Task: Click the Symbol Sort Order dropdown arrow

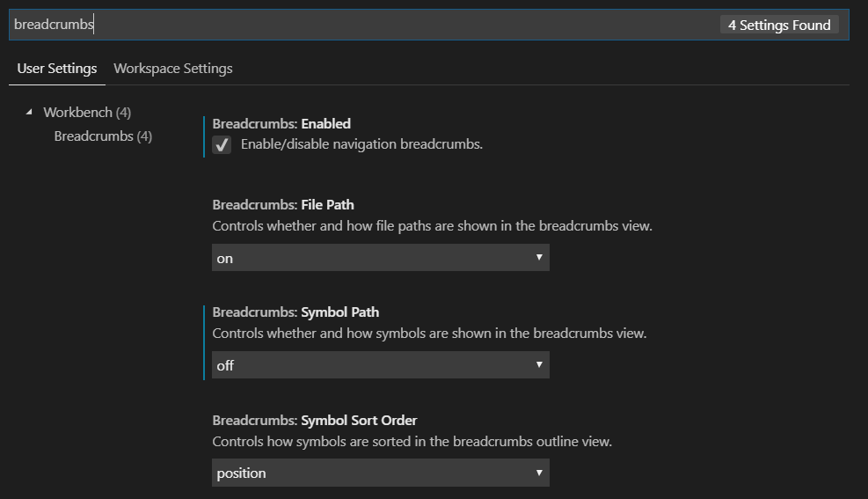Action: [538, 473]
